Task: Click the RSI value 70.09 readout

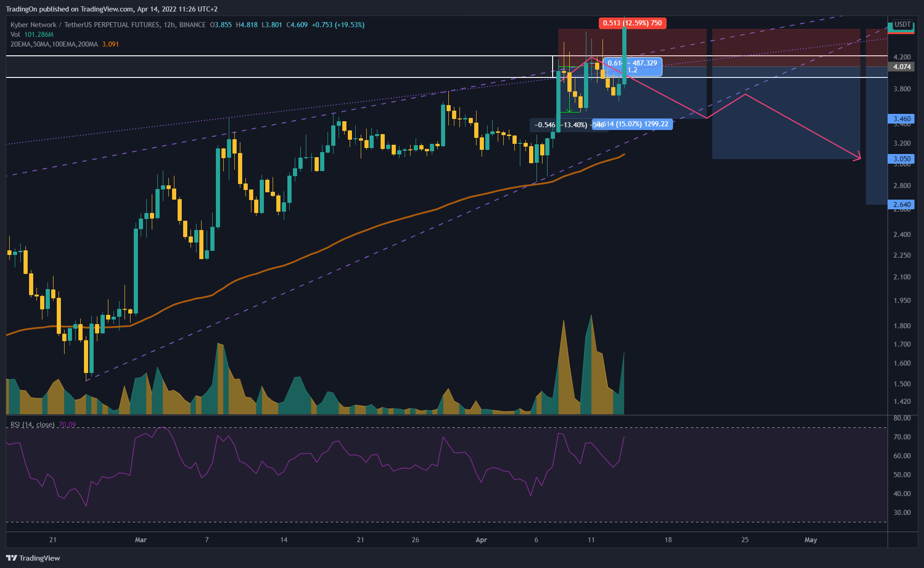Action: point(67,424)
